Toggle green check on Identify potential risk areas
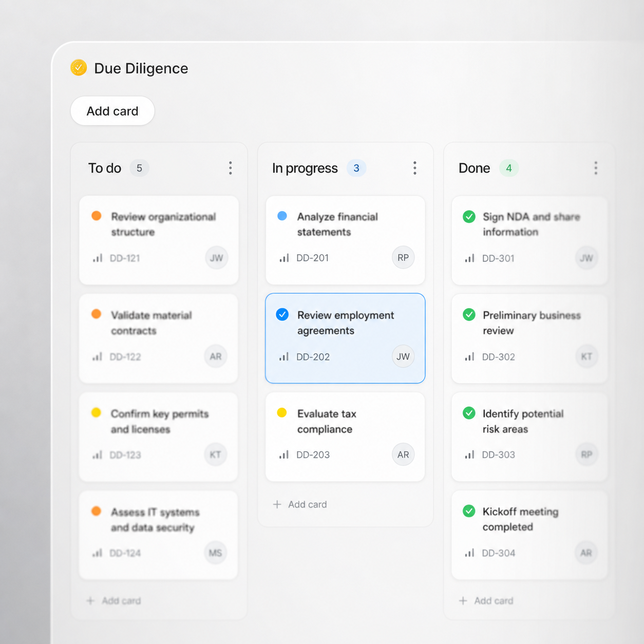 (x=469, y=413)
